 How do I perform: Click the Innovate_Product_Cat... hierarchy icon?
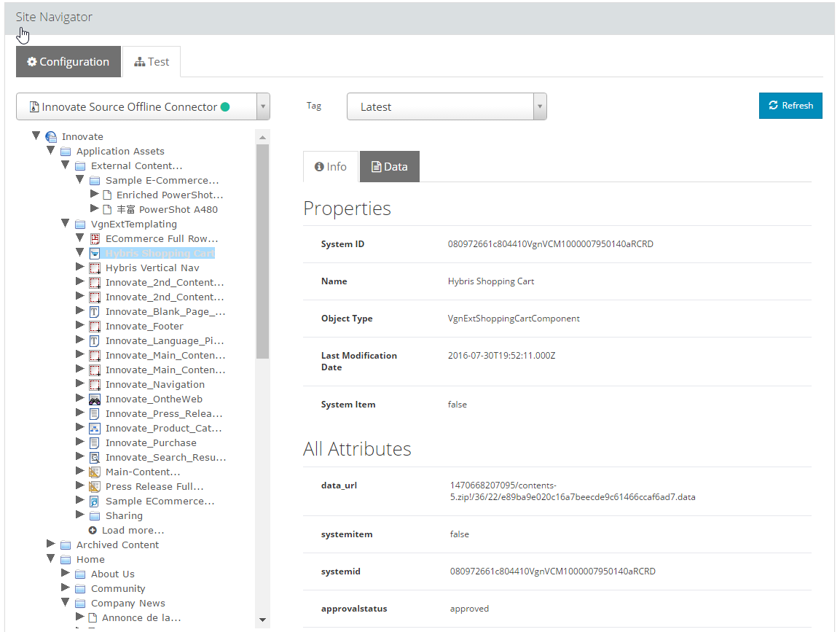tap(95, 429)
